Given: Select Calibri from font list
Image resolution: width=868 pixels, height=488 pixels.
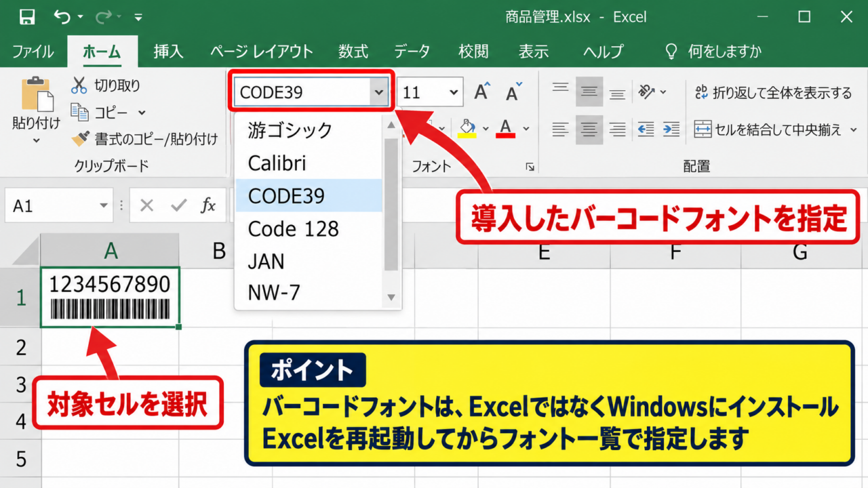Looking at the screenshot, I should (309, 163).
